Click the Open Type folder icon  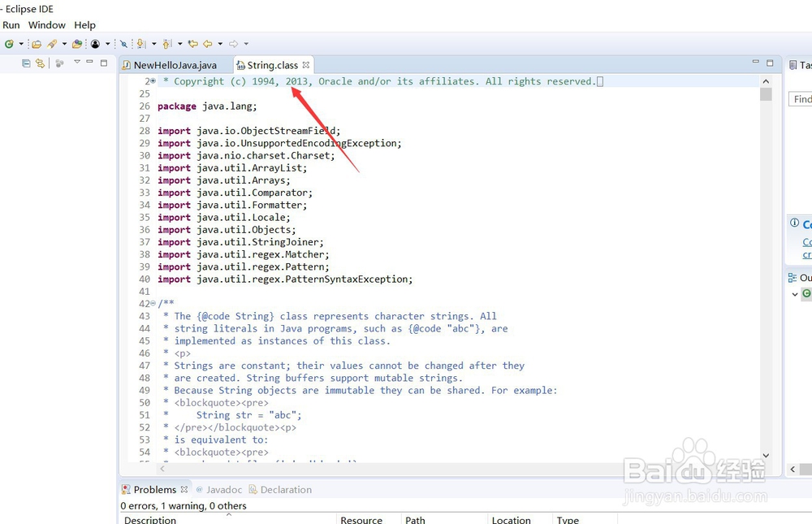coord(37,44)
